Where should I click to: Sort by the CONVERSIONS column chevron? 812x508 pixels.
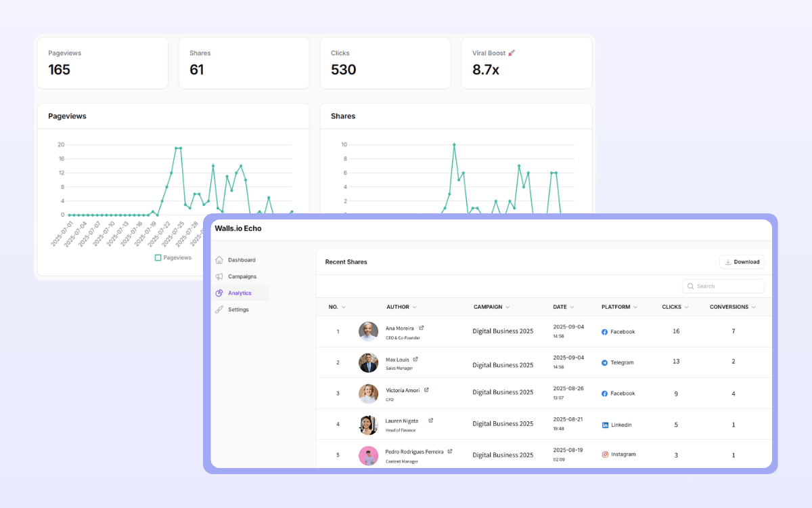coord(754,308)
